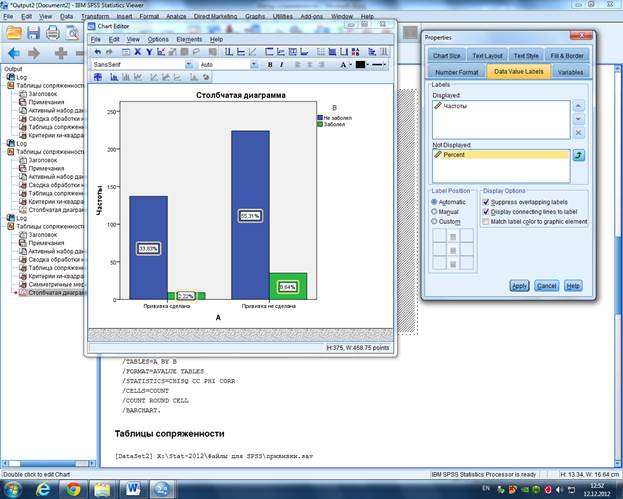Open Fill & Border tab
The image size is (623, 499).
click(x=567, y=56)
